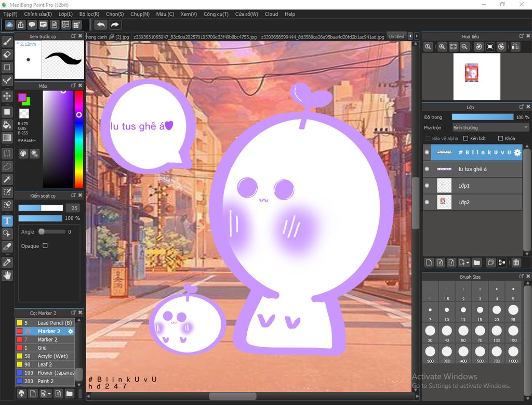
Task: Open the Chỉnh sửa(E) menu
Action: coord(38,14)
